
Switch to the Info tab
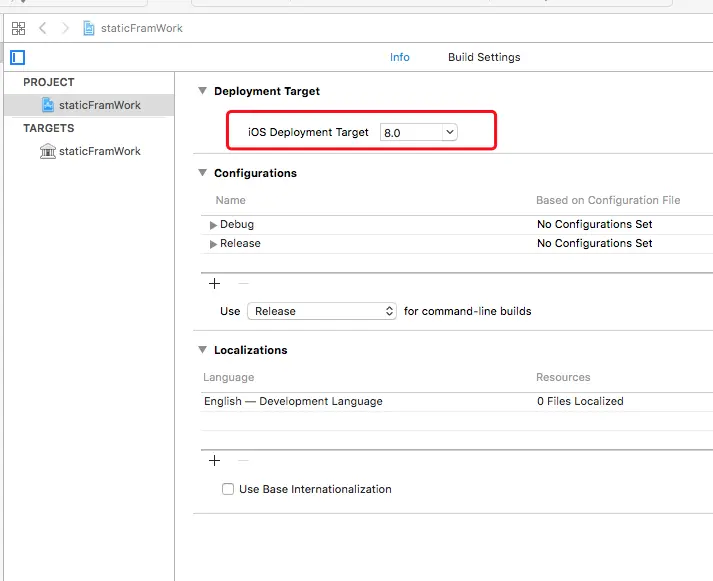point(400,57)
